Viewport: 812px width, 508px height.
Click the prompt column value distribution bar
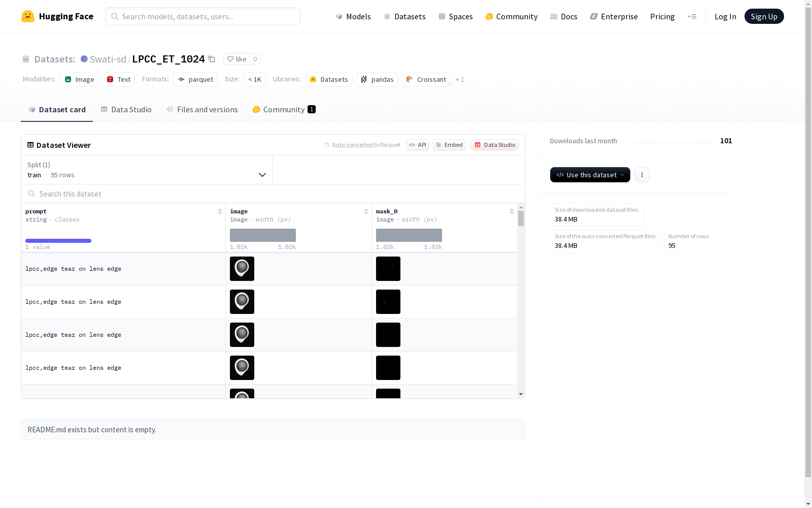pos(58,241)
